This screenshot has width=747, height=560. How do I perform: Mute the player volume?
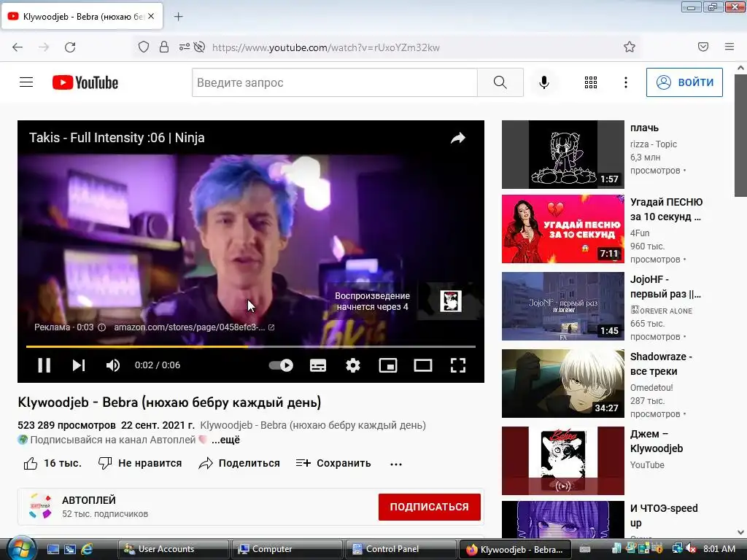coord(113,365)
